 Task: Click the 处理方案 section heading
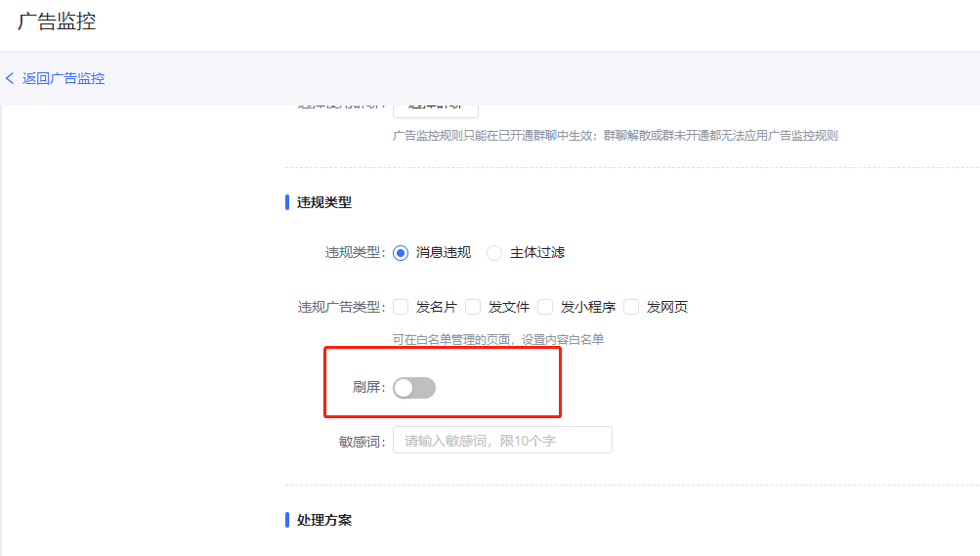point(324,520)
